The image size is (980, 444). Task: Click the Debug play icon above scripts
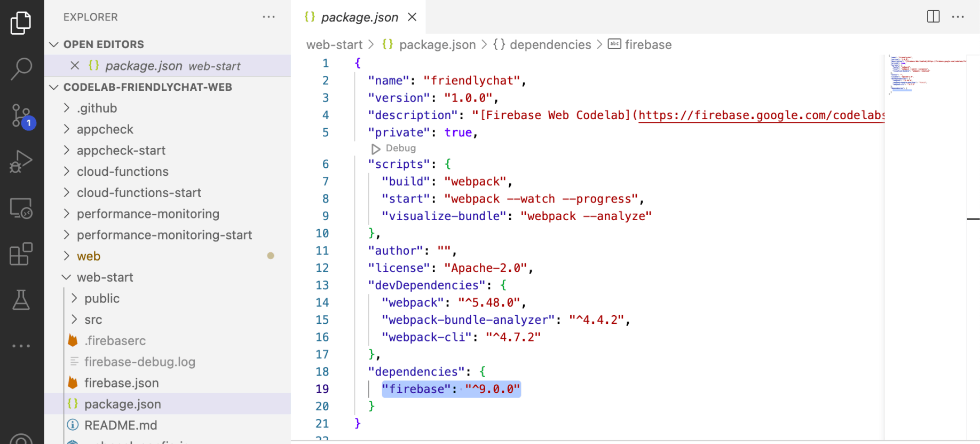click(x=376, y=149)
